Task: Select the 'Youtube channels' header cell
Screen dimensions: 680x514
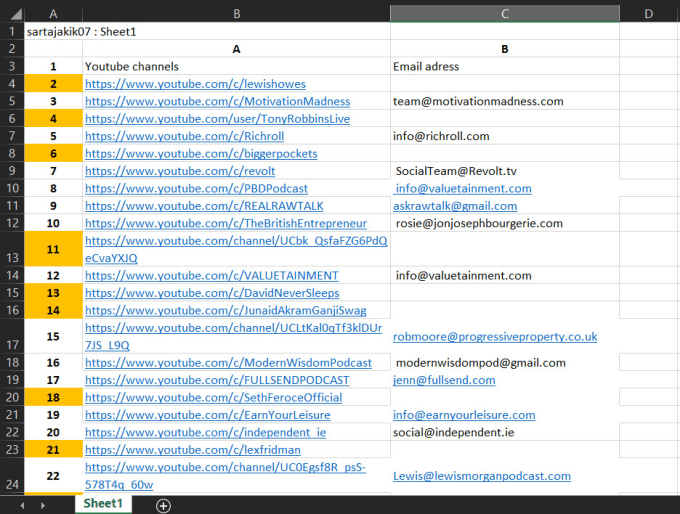Action: coord(236,66)
